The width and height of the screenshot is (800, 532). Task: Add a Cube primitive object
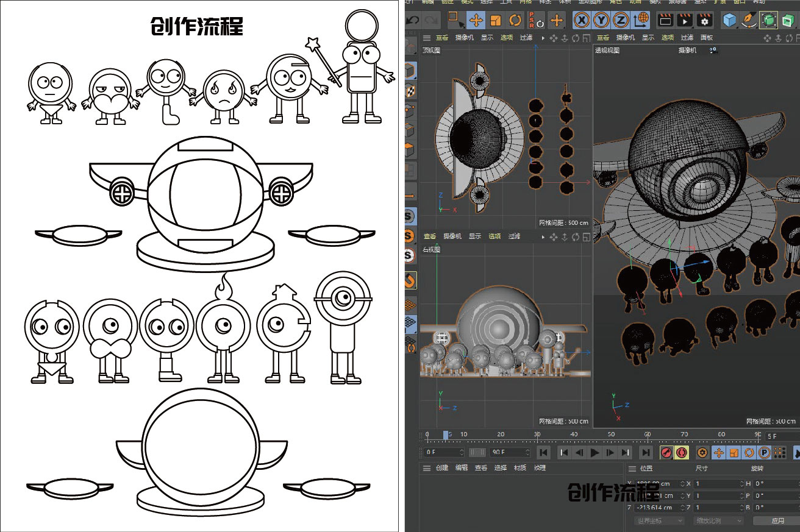click(729, 20)
